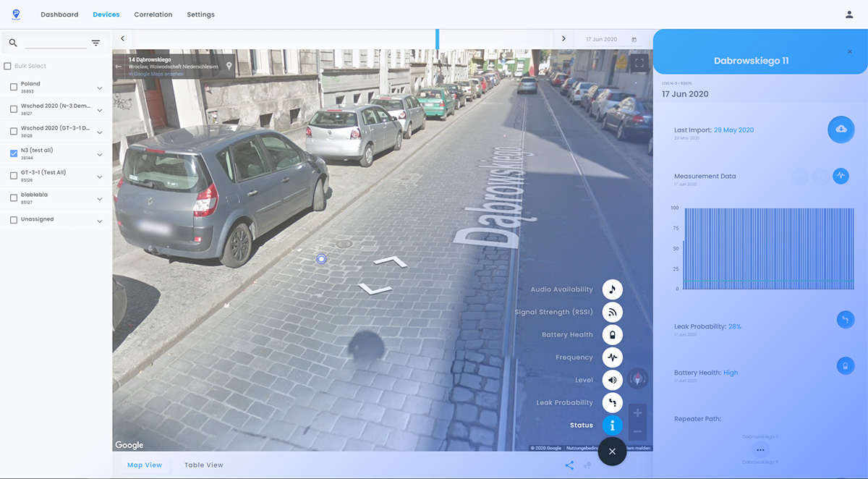Screen dimensions: 868x479
Task: Click the share icon below the map
Action: 569,465
